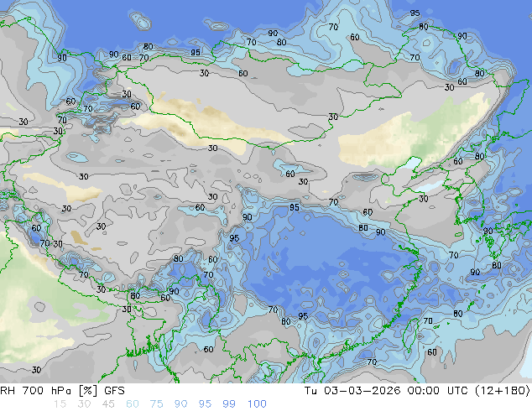Click the 'GFS' model label
This screenshot has width=532, height=411.
(x=114, y=391)
